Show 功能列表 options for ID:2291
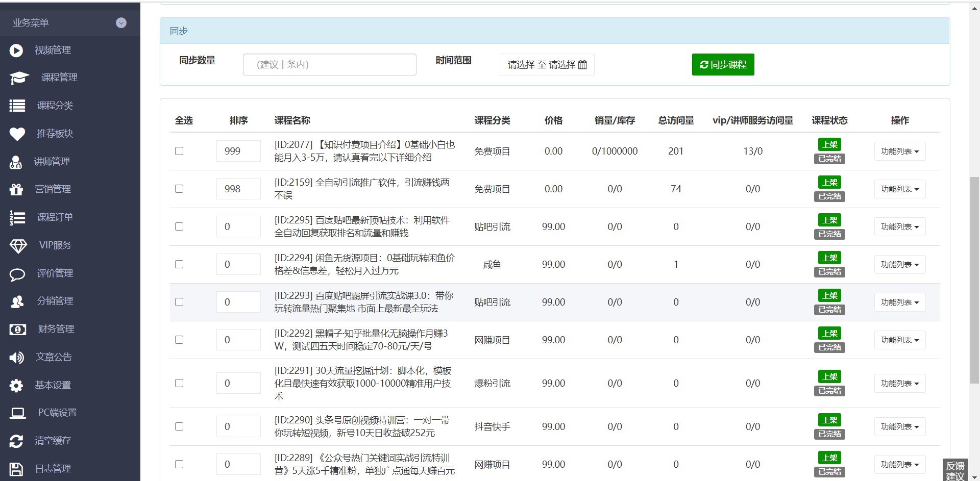This screenshot has height=481, width=980. [x=900, y=384]
